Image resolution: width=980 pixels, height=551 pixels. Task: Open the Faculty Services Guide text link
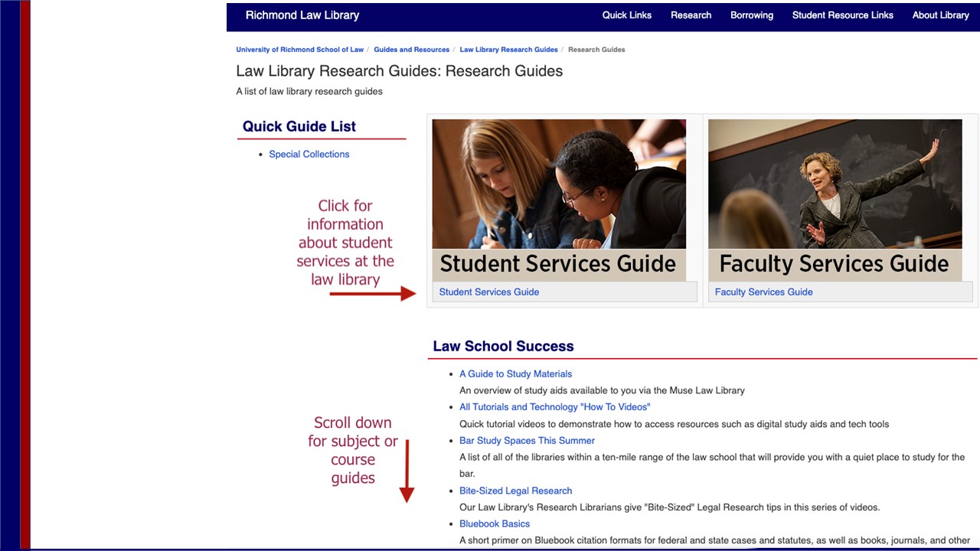pos(763,292)
